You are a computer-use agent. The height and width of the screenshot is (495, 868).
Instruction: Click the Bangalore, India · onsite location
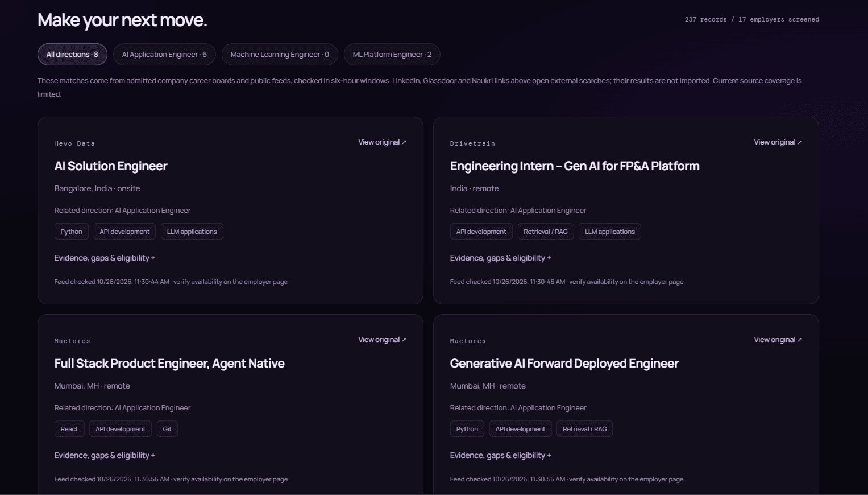pos(97,188)
